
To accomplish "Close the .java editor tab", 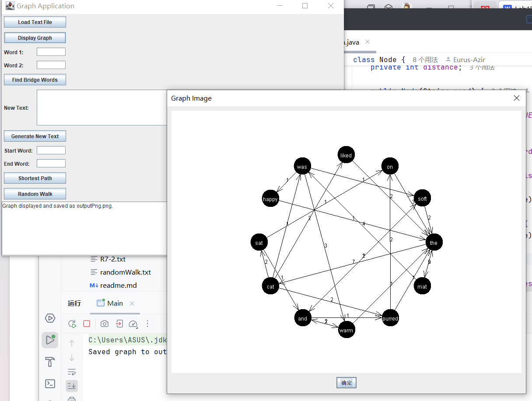I will pyautogui.click(x=367, y=42).
